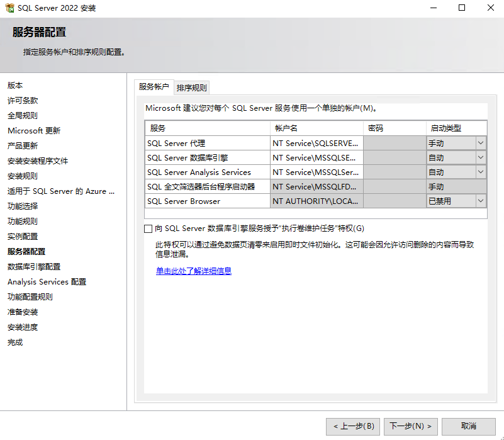Click NT Service\MSSQLFD... account name cell
This screenshot has height=440, width=504.
pos(316,186)
